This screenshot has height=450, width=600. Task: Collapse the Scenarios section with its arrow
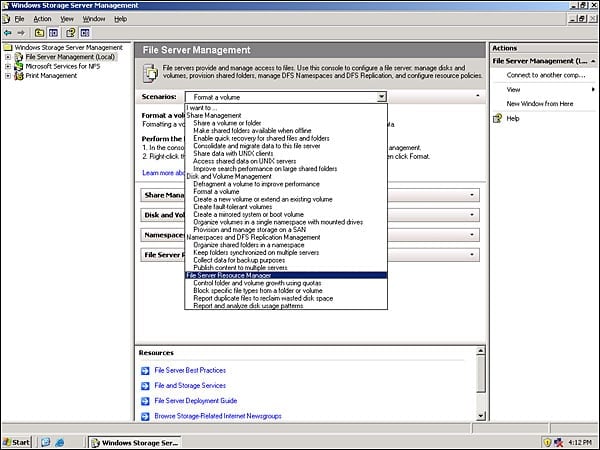click(478, 96)
